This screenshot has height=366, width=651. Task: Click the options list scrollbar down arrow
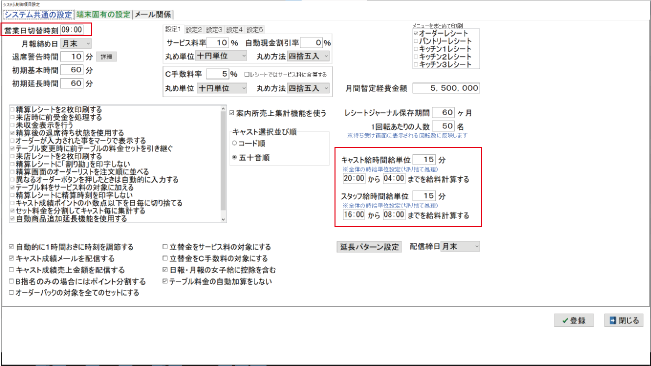(223, 219)
